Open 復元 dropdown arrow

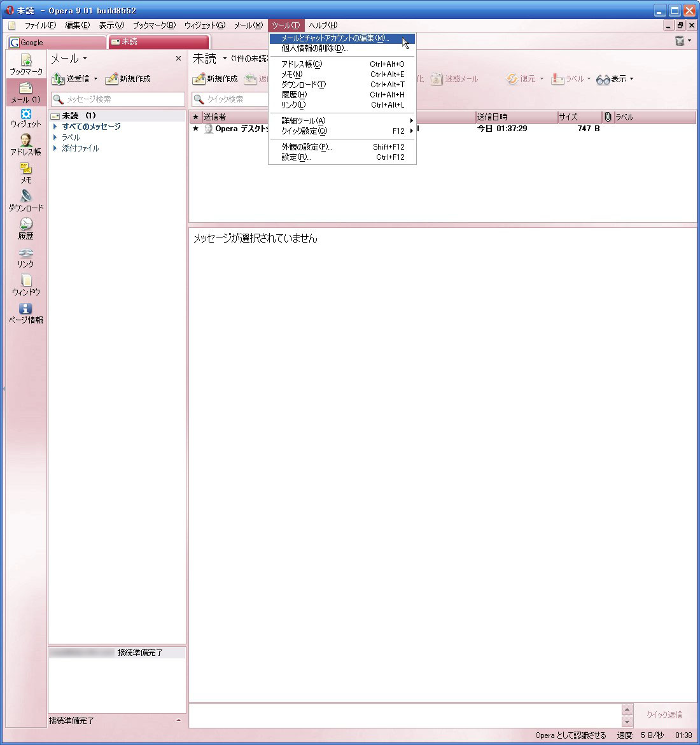coord(542,79)
